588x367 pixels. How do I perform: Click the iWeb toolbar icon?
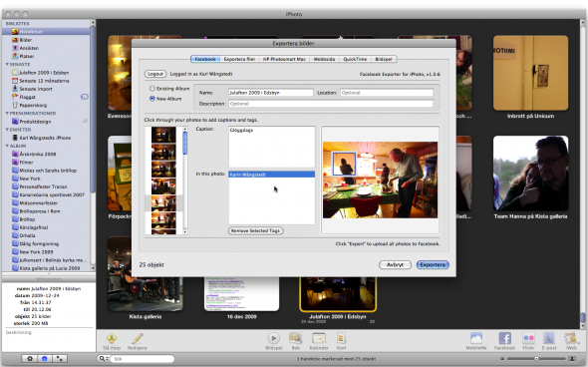click(571, 338)
